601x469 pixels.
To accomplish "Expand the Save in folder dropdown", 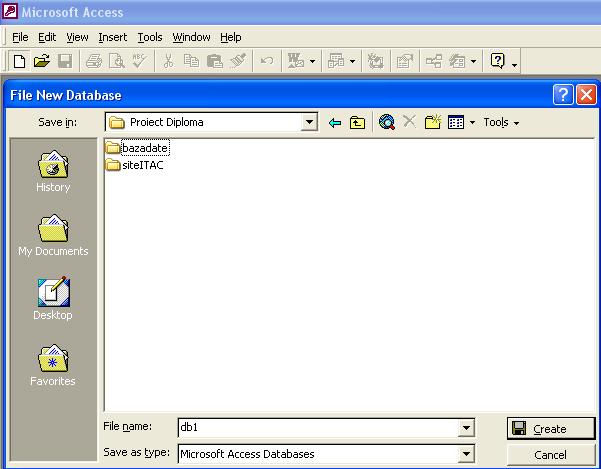I will coord(309,123).
